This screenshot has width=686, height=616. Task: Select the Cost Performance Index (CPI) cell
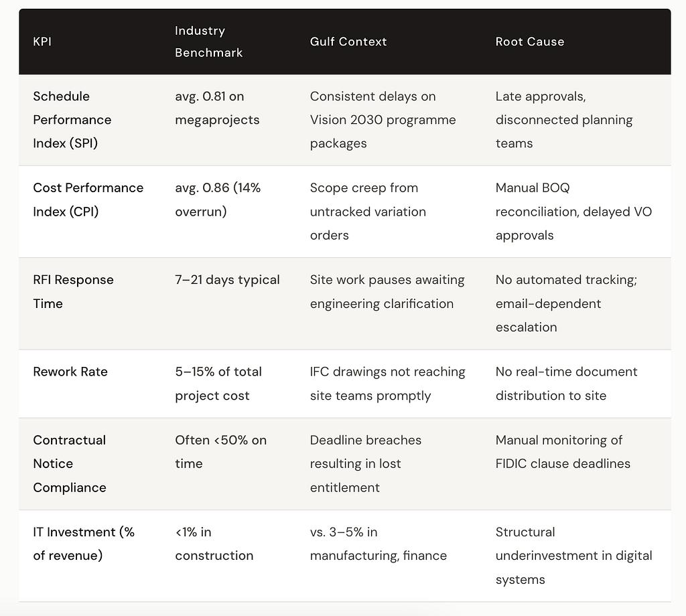(88, 200)
